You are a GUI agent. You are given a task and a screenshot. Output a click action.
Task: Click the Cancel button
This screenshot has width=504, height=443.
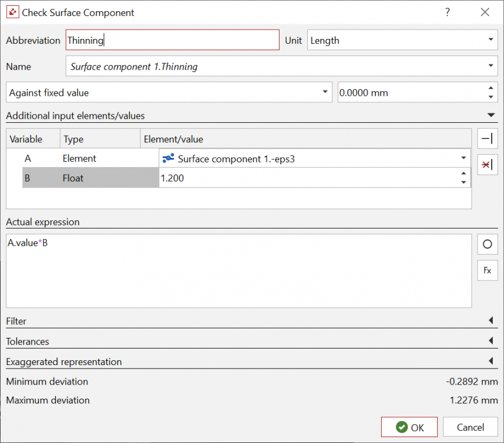[x=470, y=427]
